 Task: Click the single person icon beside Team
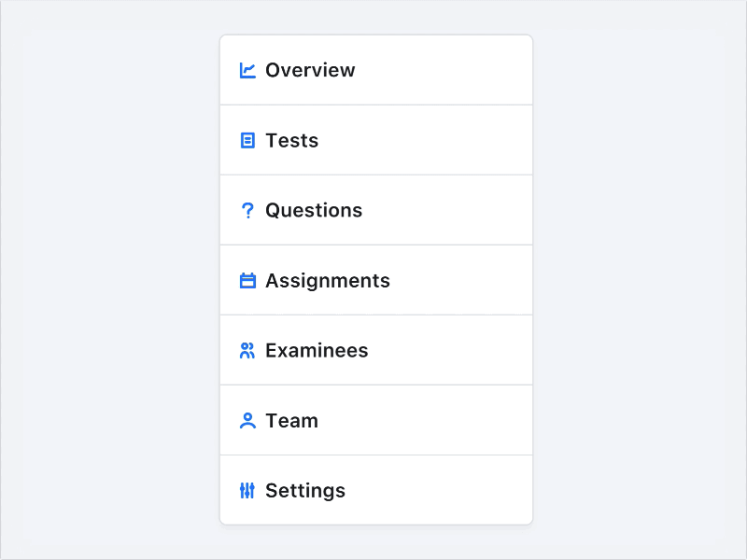pos(247,421)
